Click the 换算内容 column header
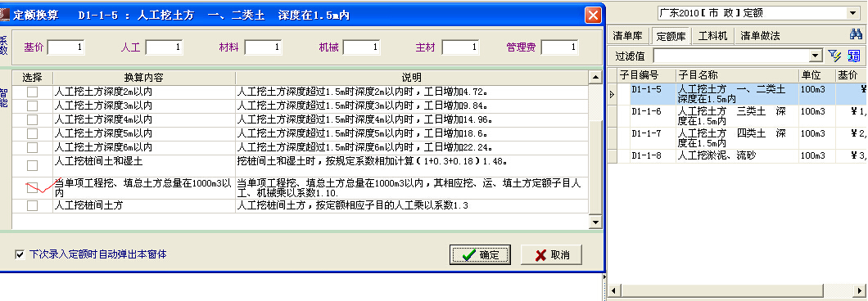This screenshot has width=868, height=301. (144, 78)
